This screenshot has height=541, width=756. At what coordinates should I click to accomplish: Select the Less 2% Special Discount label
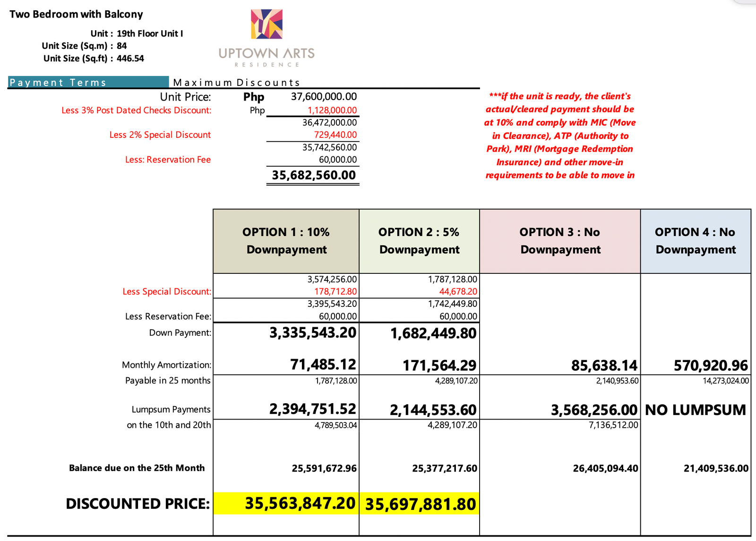pyautogui.click(x=160, y=135)
